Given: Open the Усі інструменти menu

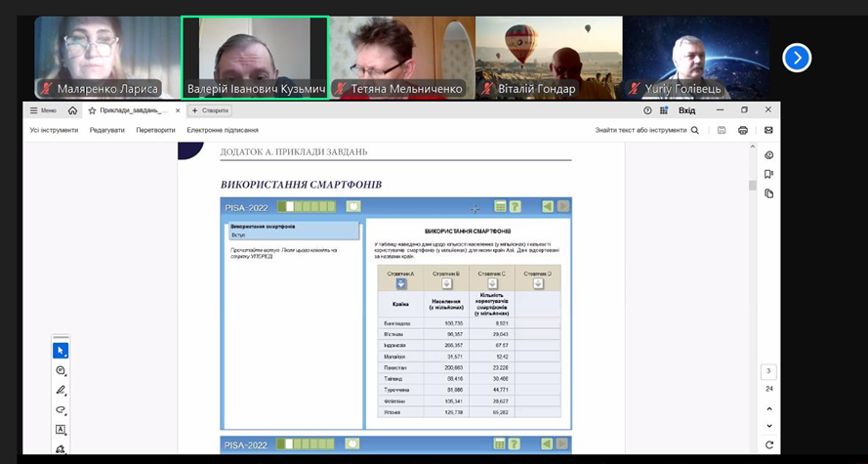Looking at the screenshot, I should [x=54, y=130].
